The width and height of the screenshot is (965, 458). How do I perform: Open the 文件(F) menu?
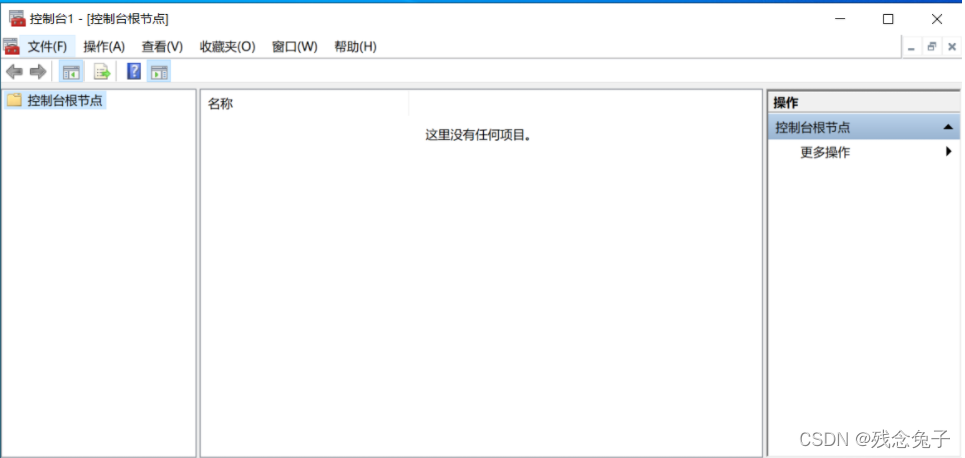click(47, 47)
